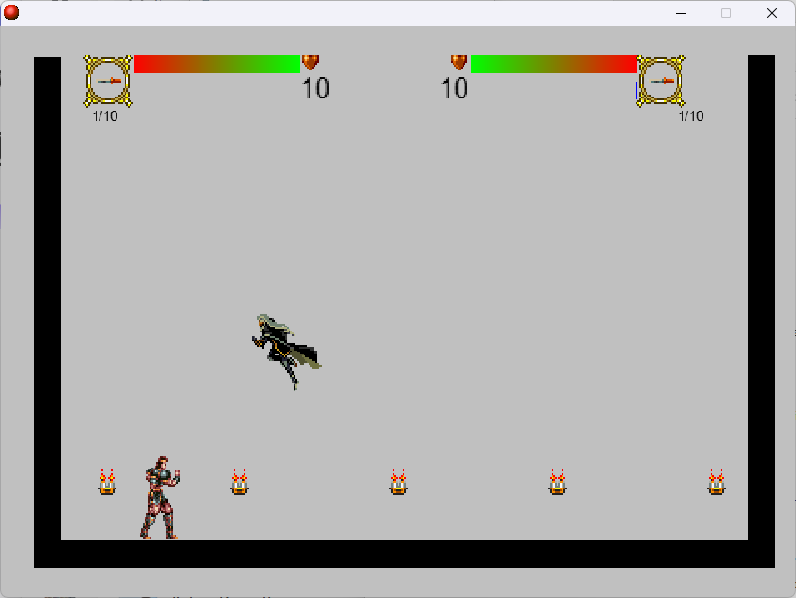Image resolution: width=796 pixels, height=598 pixels.
Task: Minimize the game window
Action: 681,13
